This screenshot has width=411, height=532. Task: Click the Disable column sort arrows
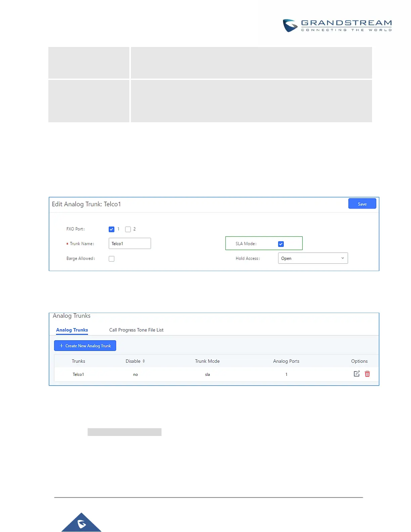point(144,361)
